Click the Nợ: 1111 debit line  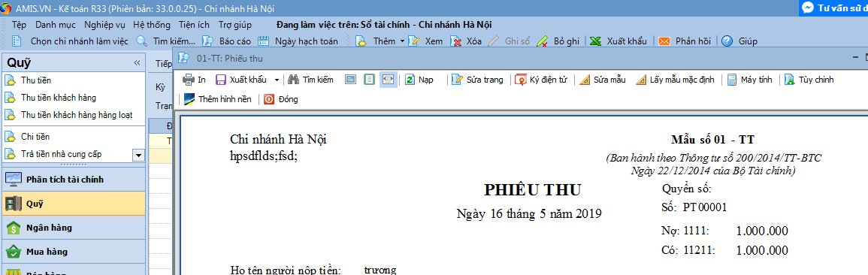[724, 231]
